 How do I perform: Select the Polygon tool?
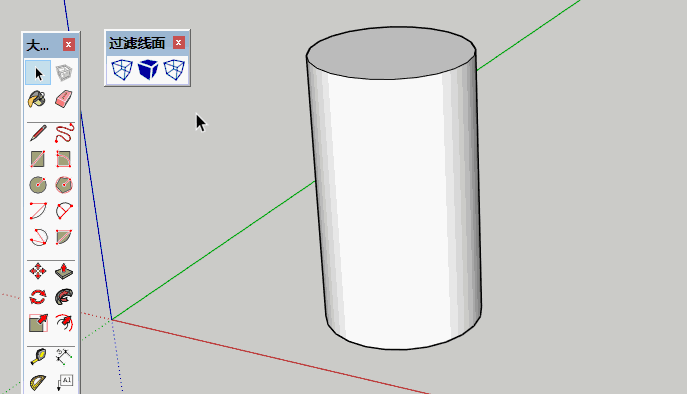64,185
